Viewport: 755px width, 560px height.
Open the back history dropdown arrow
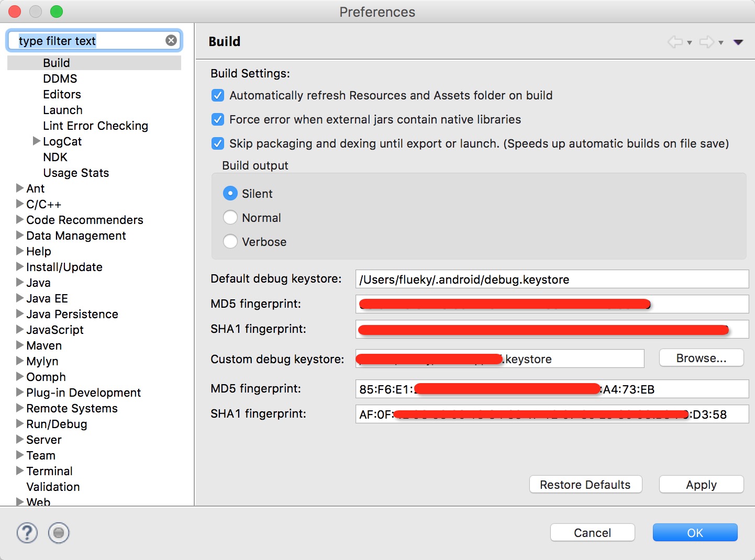[x=690, y=43]
